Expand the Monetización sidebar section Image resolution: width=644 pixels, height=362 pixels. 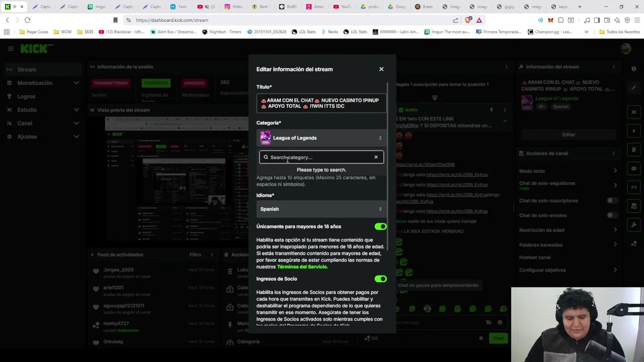point(43,83)
